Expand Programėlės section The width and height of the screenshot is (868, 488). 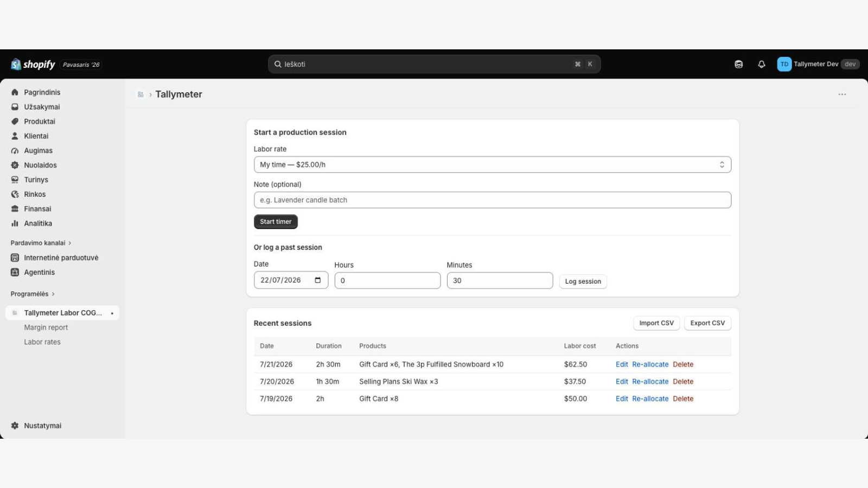33,294
